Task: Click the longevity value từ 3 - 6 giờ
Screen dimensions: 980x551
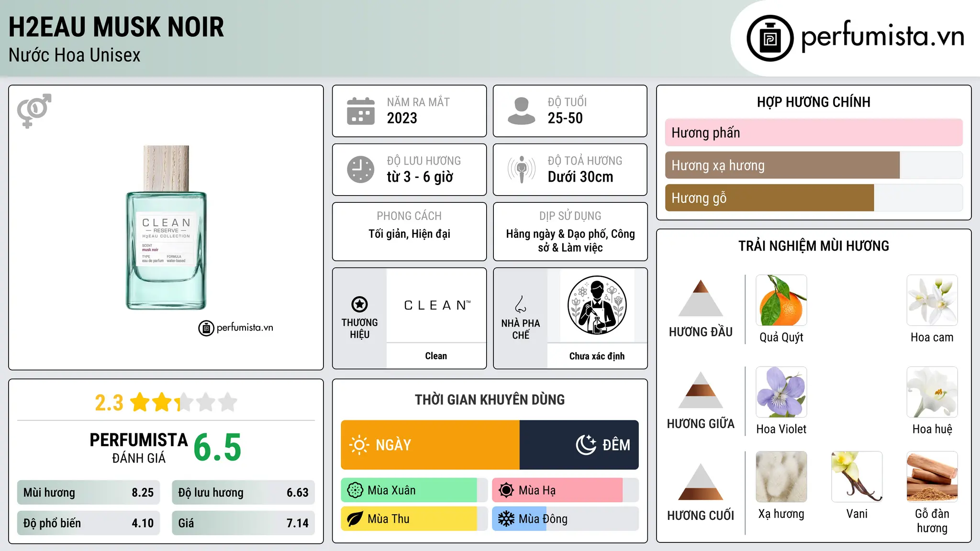Action: point(420,177)
